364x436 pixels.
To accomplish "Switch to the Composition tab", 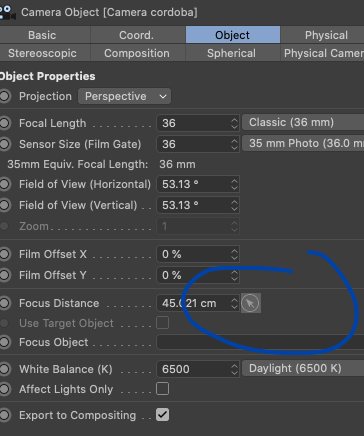I will tap(137, 53).
